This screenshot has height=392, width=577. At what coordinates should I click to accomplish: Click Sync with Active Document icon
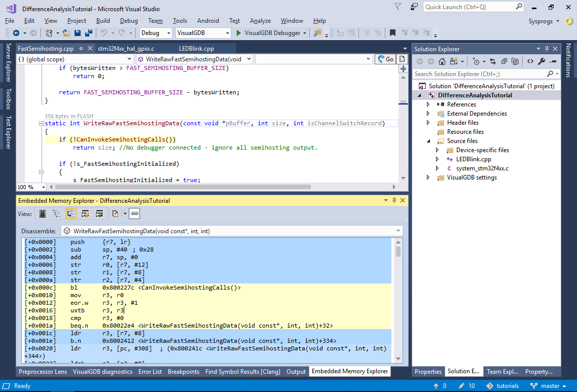pyautogui.click(x=493, y=61)
